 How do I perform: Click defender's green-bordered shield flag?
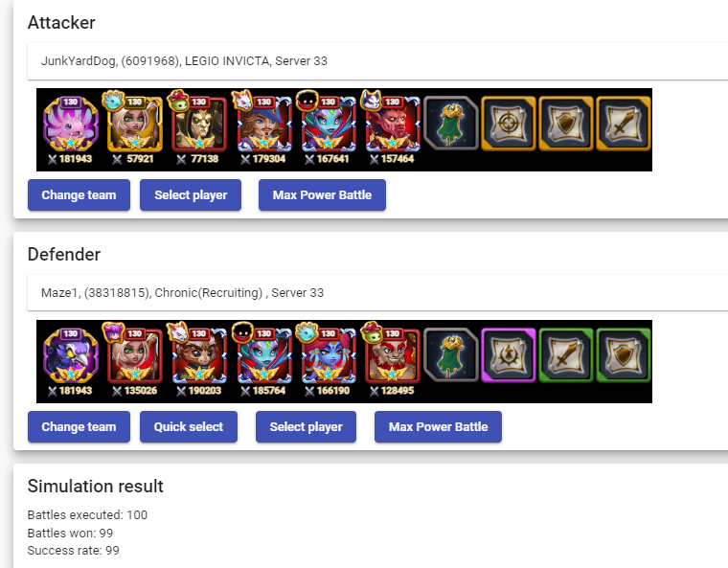pos(623,354)
